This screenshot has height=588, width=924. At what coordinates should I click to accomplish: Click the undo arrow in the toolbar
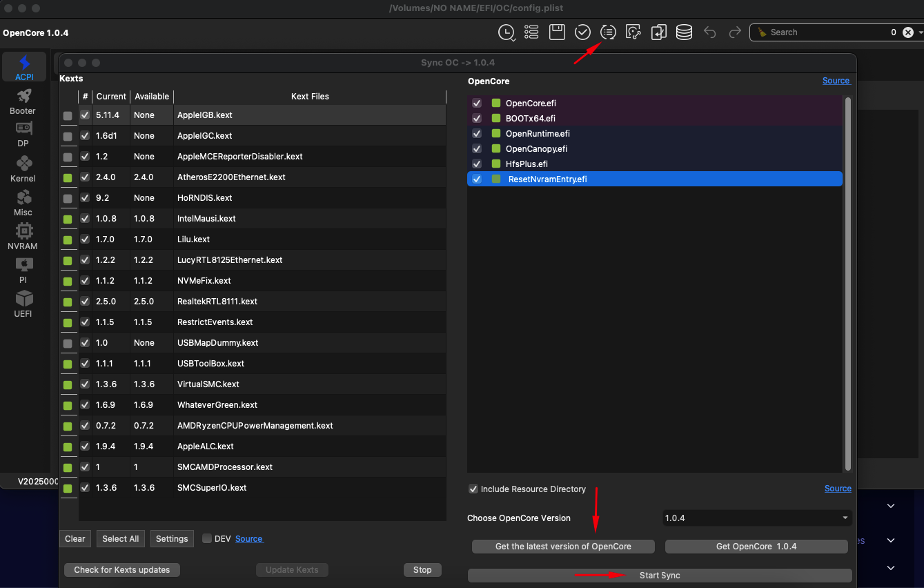710,32
